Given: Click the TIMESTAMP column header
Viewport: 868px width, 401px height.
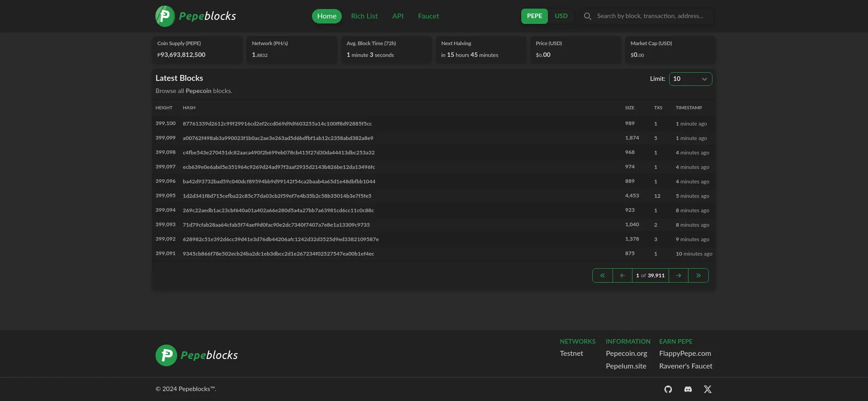Looking at the screenshot, I should (x=689, y=108).
